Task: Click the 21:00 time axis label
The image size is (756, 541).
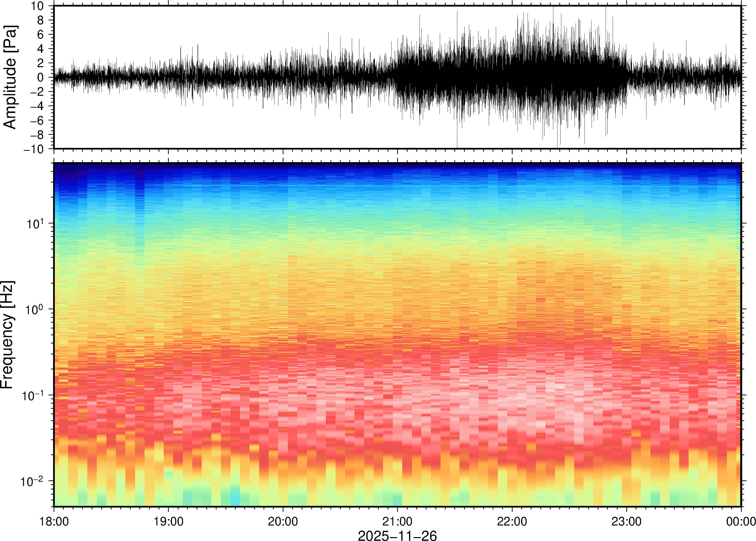Action: tap(397, 521)
